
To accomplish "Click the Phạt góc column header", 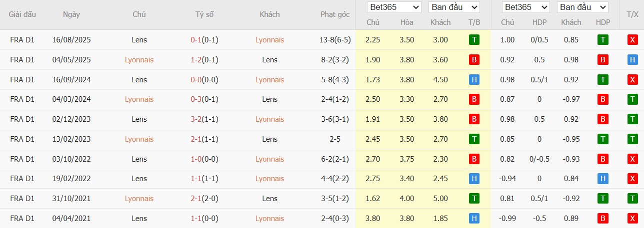I will coord(335,14).
